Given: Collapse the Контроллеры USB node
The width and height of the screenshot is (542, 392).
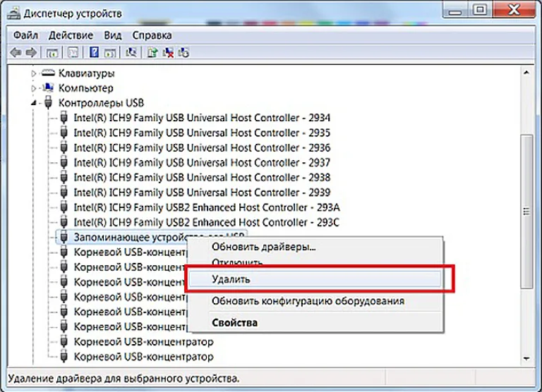Looking at the screenshot, I should click(34, 103).
